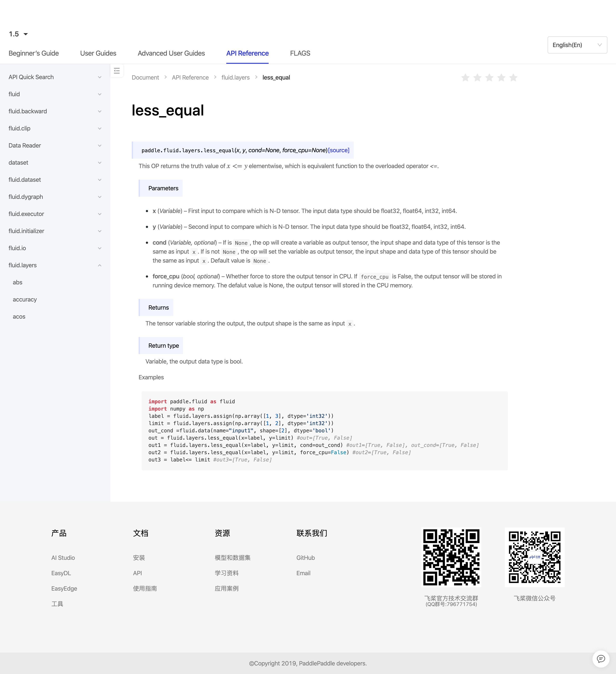
Task: Go to fluid.layers breadcrumb
Action: [x=235, y=78]
